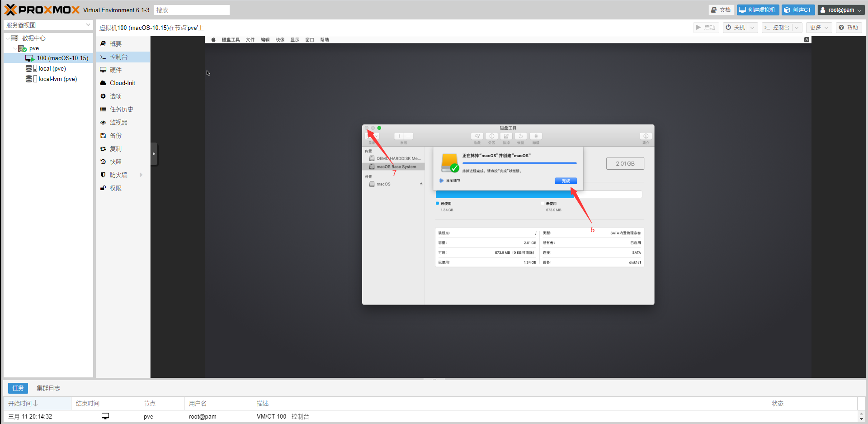The image size is (868, 424).
Task: Open the Apple menu in macOS
Action: [213, 40]
